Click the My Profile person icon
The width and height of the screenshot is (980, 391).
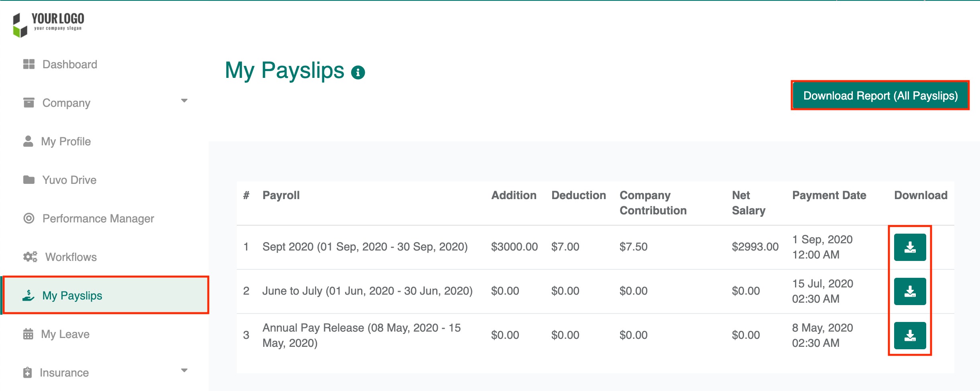click(28, 141)
